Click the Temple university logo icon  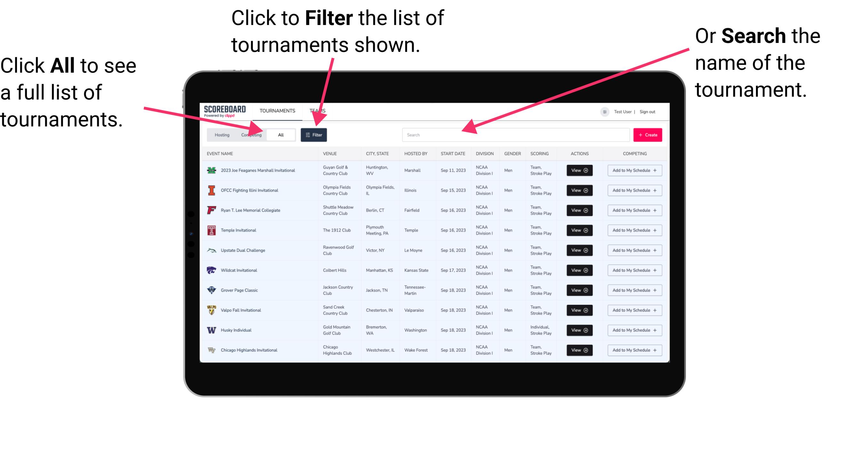pyautogui.click(x=210, y=230)
